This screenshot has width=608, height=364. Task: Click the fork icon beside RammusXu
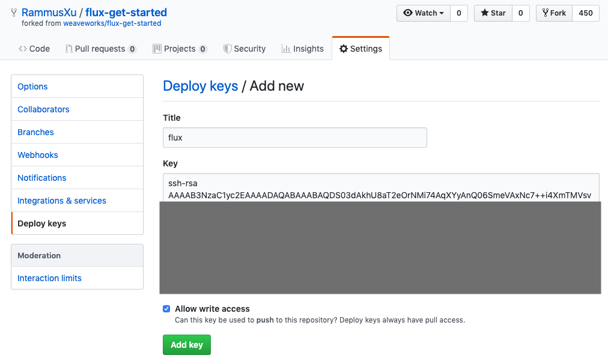click(x=14, y=12)
